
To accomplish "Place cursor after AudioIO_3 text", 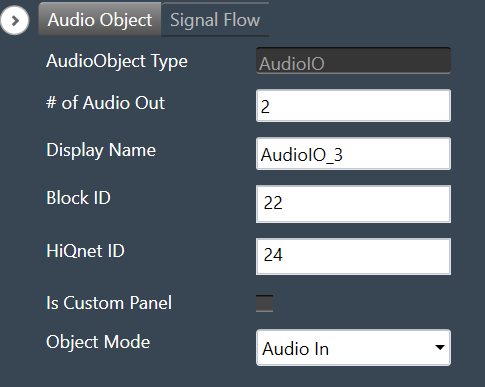I will pos(344,155).
